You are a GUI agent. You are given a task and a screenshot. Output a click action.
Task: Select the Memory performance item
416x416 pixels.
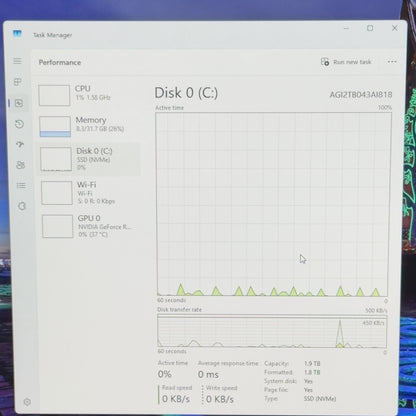pyautogui.click(x=88, y=126)
